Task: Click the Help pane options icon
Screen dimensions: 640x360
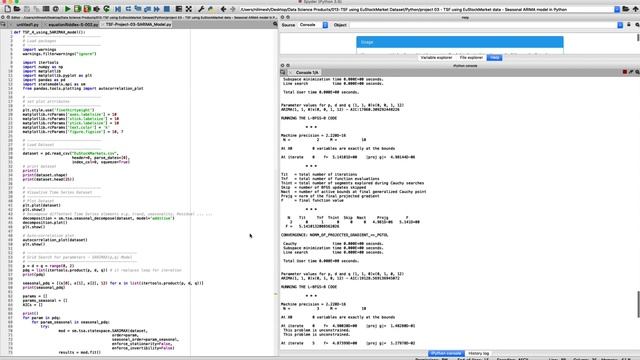Action: coord(637,25)
